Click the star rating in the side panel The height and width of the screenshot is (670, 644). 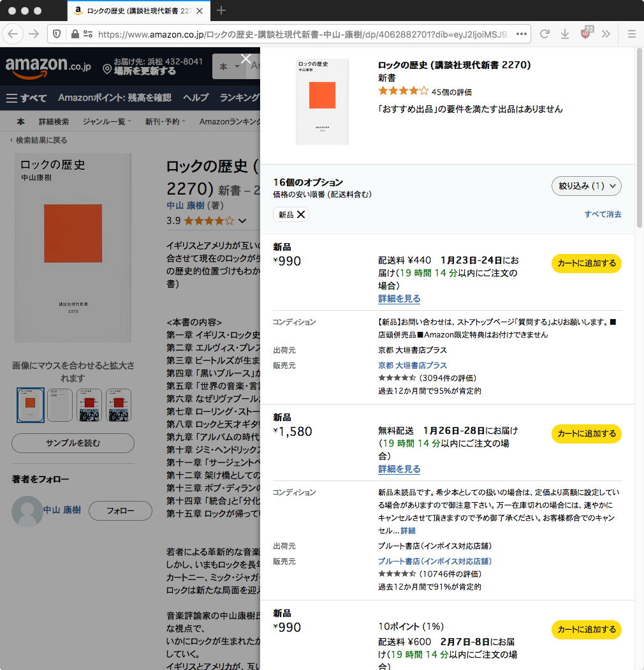pyautogui.click(x=403, y=91)
